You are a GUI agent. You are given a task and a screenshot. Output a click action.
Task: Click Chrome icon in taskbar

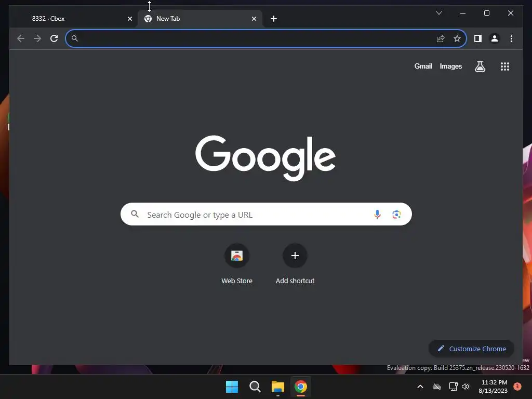[x=301, y=387]
